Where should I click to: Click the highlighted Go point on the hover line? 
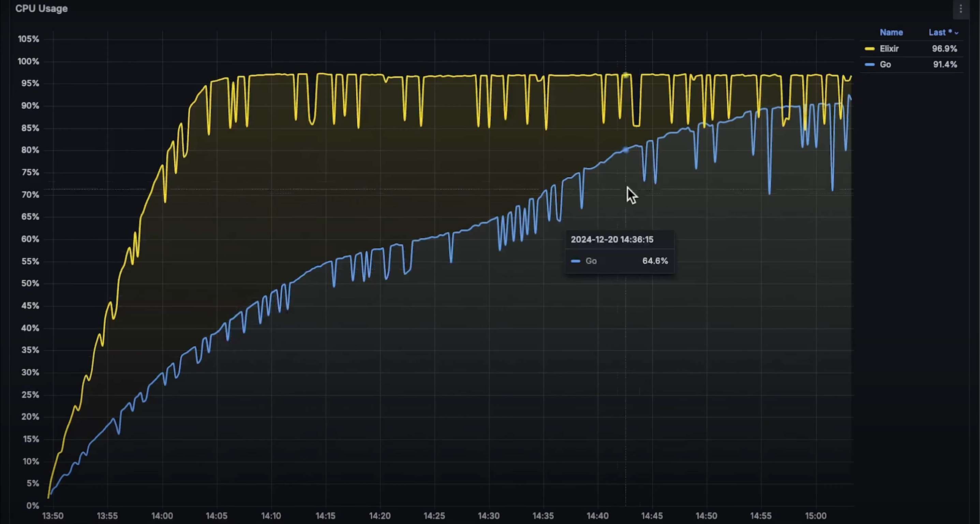[625, 150]
